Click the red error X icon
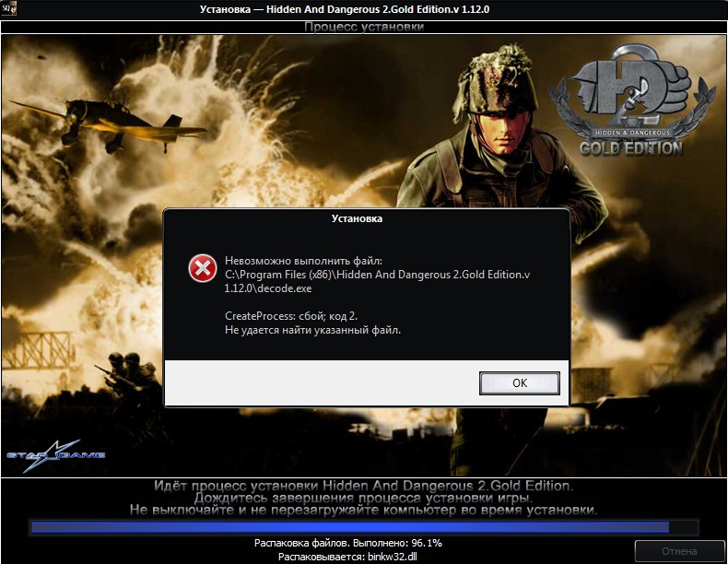This screenshot has height=564, width=728. tap(202, 268)
